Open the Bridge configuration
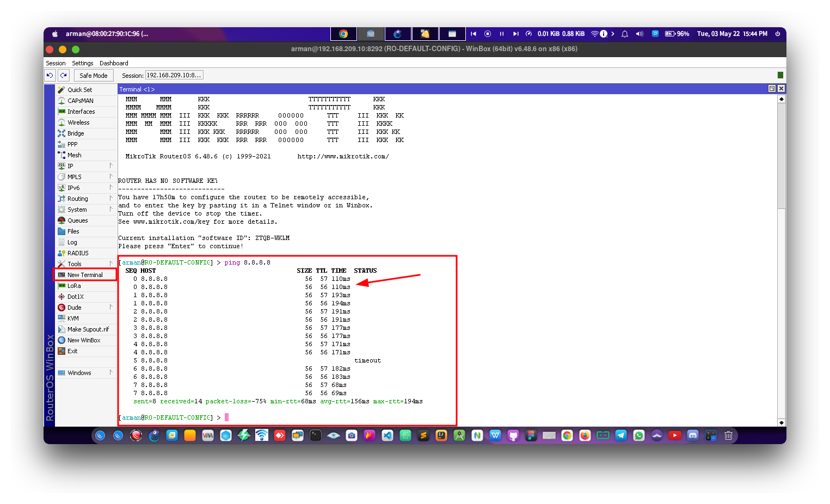 point(76,133)
